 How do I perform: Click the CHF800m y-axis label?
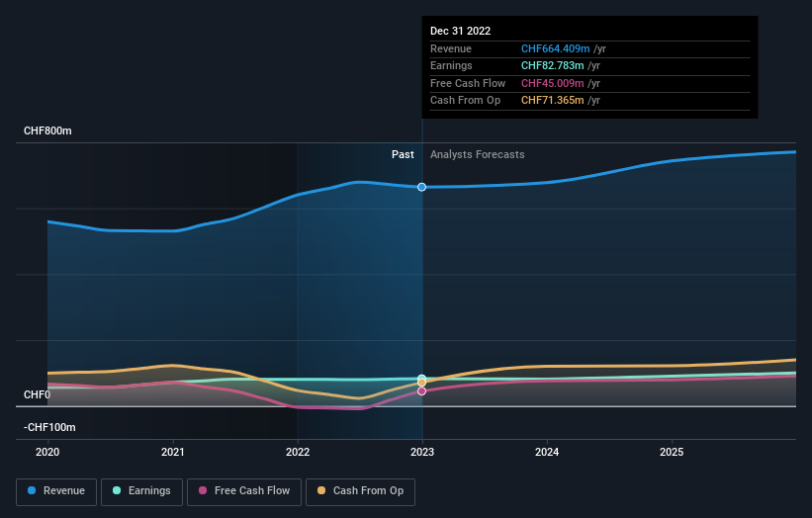click(x=47, y=130)
